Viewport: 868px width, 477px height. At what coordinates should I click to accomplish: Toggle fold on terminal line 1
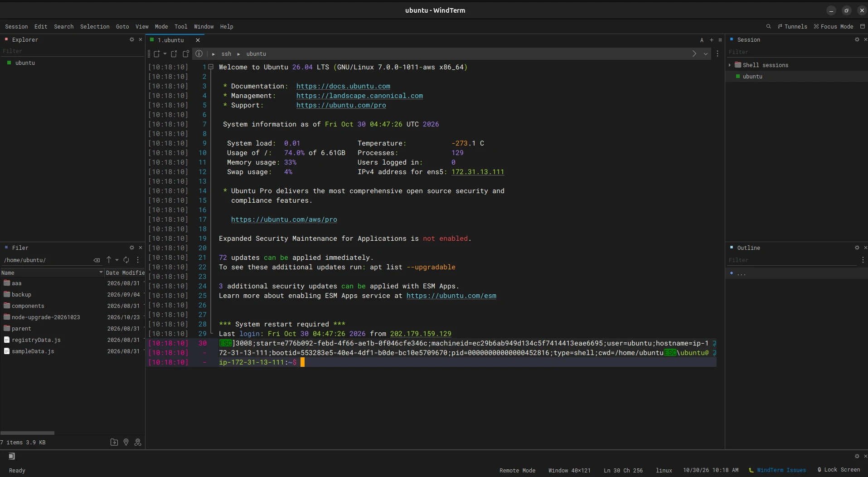(x=211, y=67)
